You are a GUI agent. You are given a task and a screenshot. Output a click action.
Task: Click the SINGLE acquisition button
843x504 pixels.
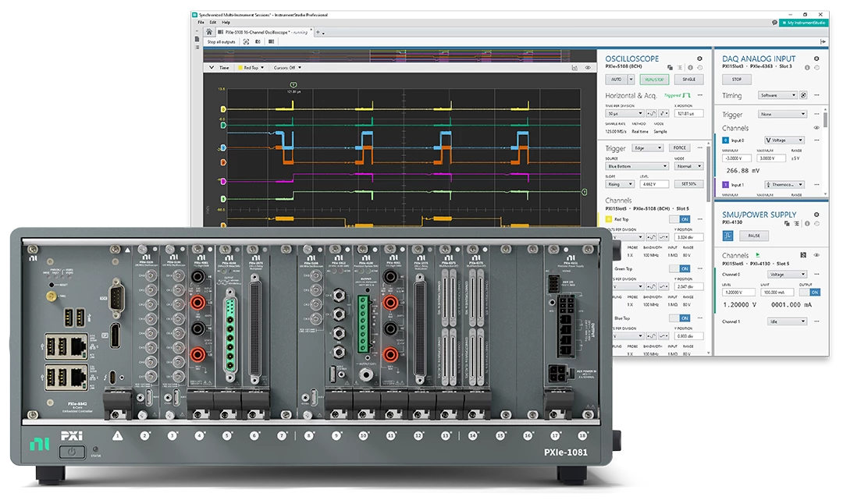click(x=688, y=80)
